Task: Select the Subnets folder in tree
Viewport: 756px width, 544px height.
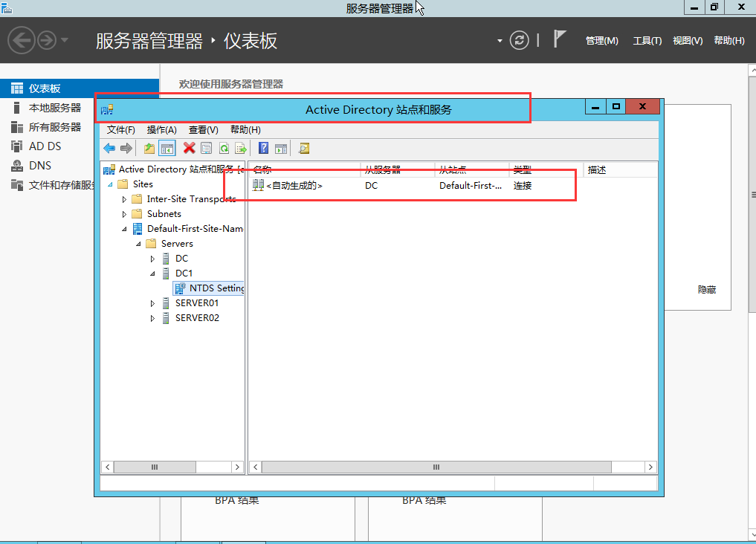Action: point(157,214)
